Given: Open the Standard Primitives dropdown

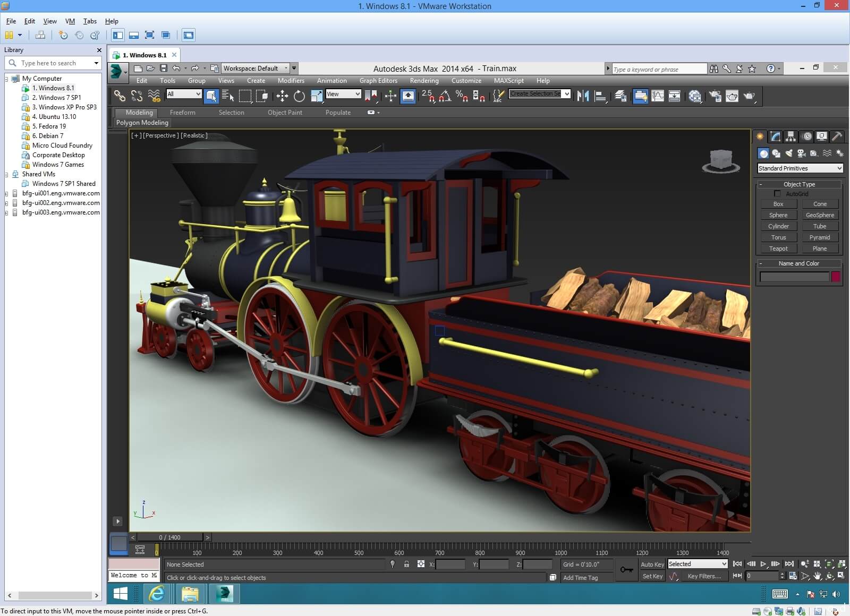Looking at the screenshot, I should [x=800, y=168].
